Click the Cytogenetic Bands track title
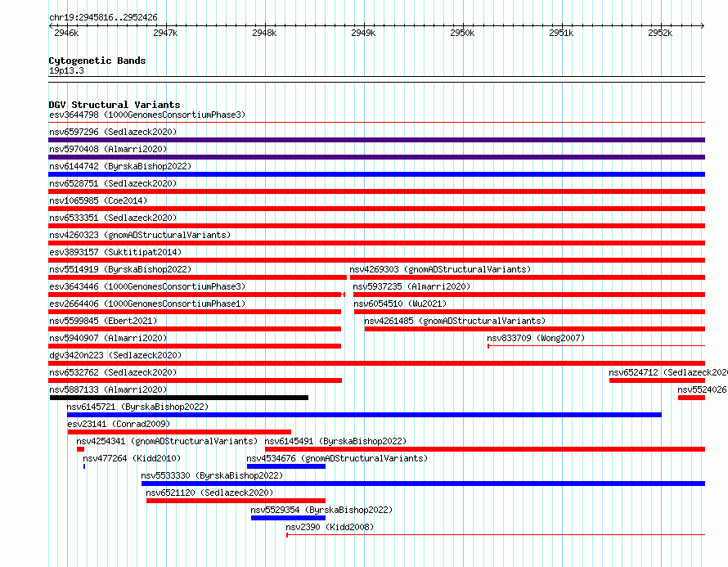This screenshot has width=728, height=567. [97, 61]
